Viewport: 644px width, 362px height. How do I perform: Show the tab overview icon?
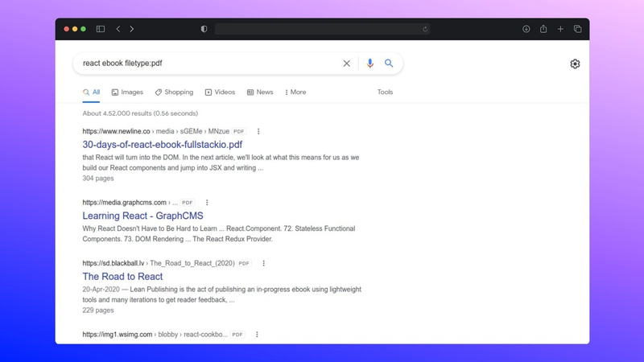(x=577, y=29)
